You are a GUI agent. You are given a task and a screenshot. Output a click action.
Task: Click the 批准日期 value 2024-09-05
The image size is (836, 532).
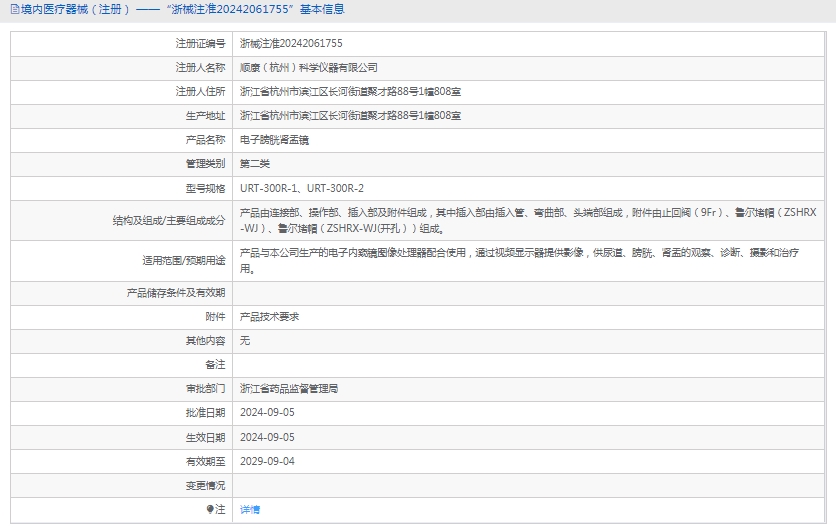pyautogui.click(x=267, y=412)
